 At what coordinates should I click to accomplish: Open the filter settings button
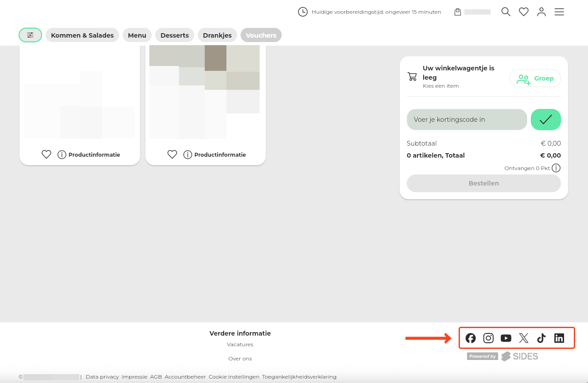(30, 35)
